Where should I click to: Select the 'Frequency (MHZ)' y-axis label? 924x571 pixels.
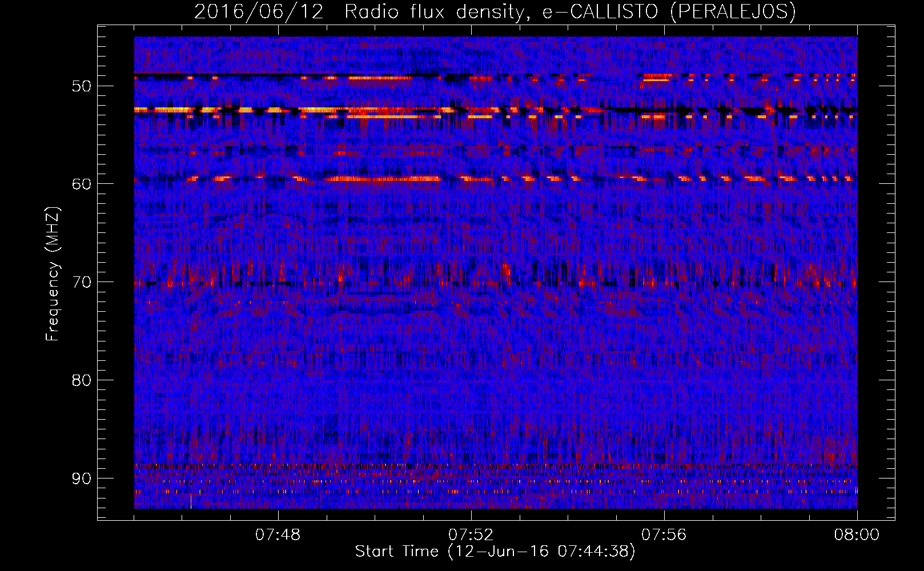click(x=53, y=274)
